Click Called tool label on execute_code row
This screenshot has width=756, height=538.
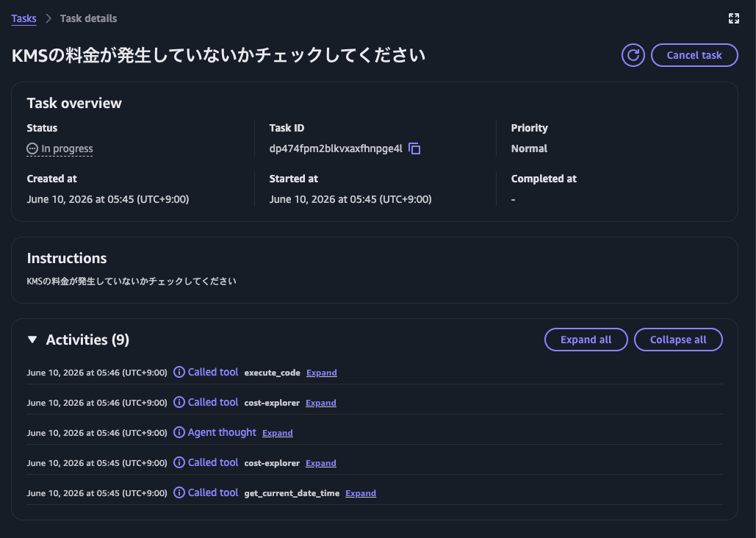point(212,372)
